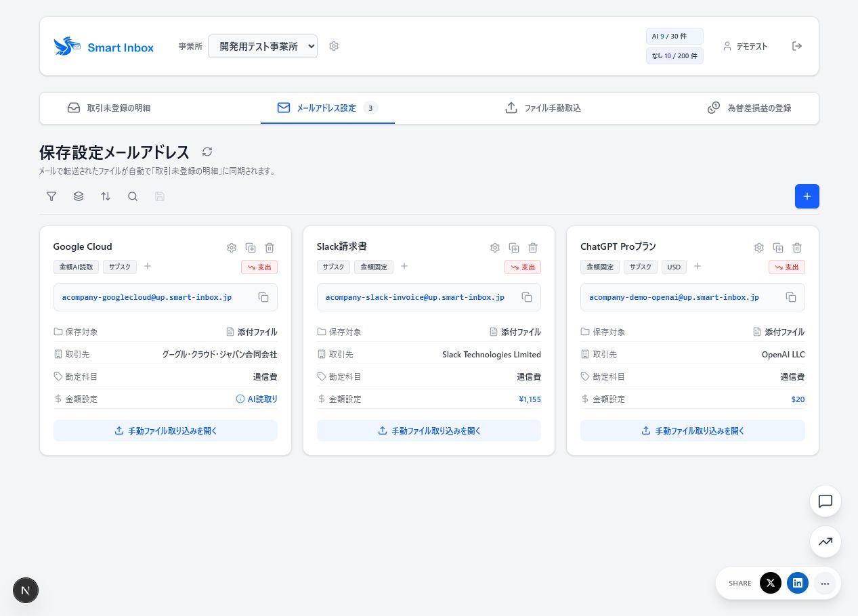
Task: Open 手動ファイル取り込み for Slack請求書
Action: point(429,431)
